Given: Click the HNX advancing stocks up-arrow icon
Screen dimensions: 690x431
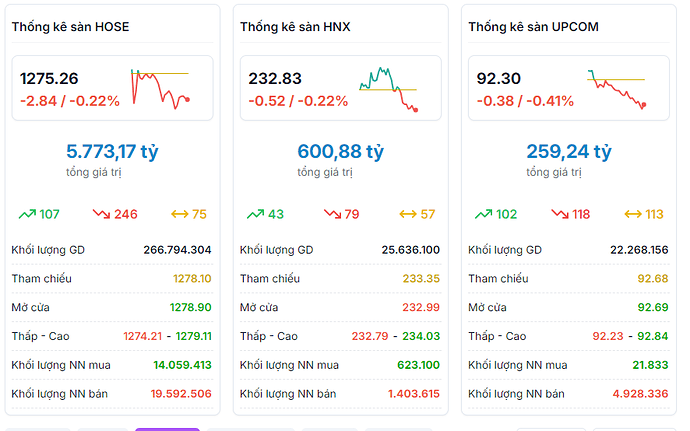Looking at the screenshot, I should [255, 214].
